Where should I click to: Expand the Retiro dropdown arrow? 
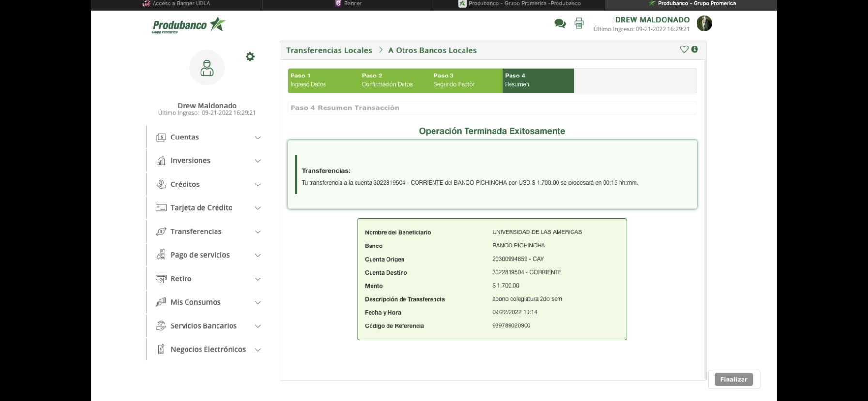point(258,279)
